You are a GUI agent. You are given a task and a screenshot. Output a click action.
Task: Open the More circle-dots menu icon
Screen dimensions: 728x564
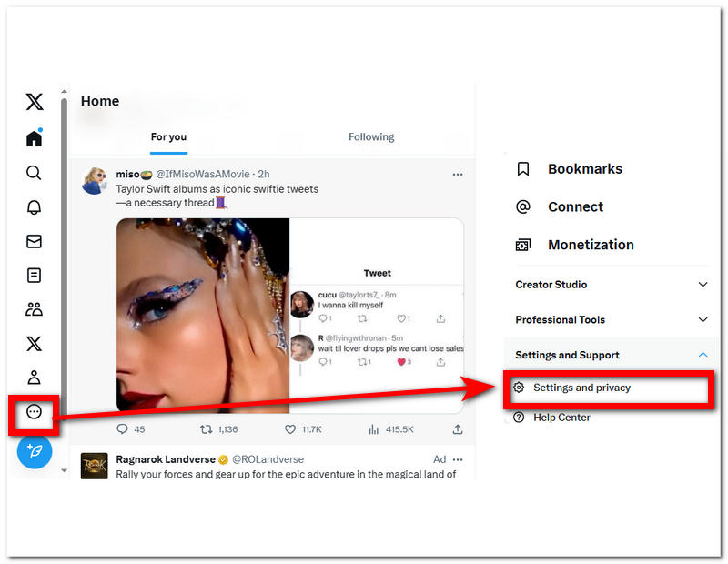click(x=34, y=412)
